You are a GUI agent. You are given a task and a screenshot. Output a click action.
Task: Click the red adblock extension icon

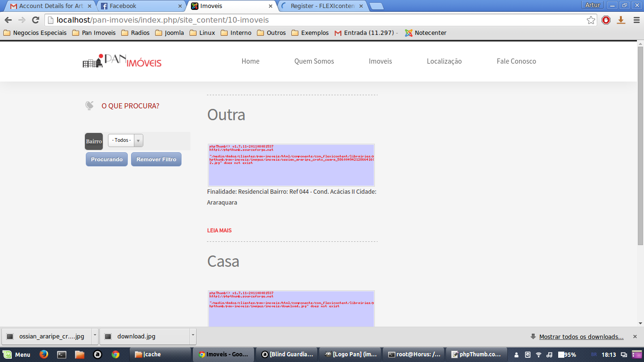click(x=606, y=20)
